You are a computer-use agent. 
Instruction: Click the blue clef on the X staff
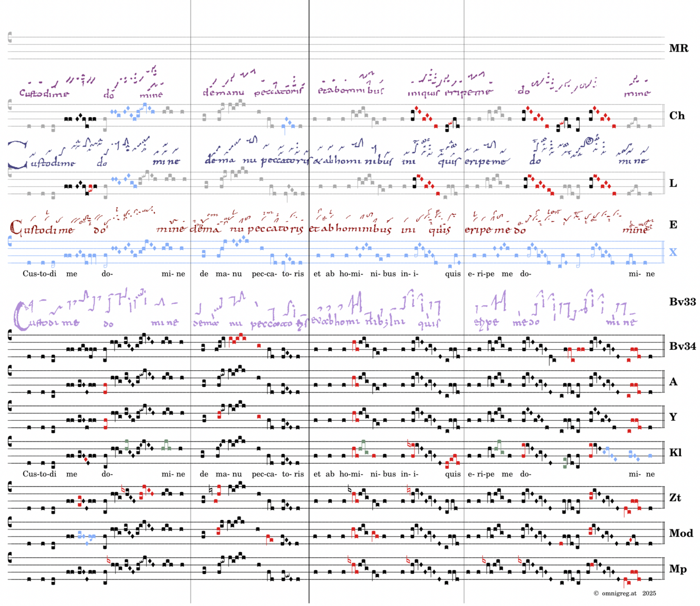pyautogui.click(x=10, y=243)
